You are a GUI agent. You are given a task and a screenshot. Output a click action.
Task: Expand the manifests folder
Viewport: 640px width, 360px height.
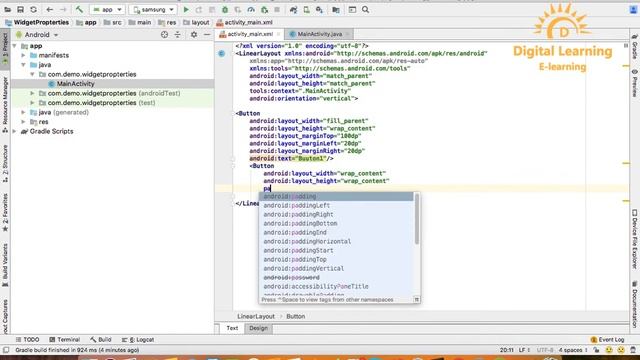pyautogui.click(x=24, y=55)
